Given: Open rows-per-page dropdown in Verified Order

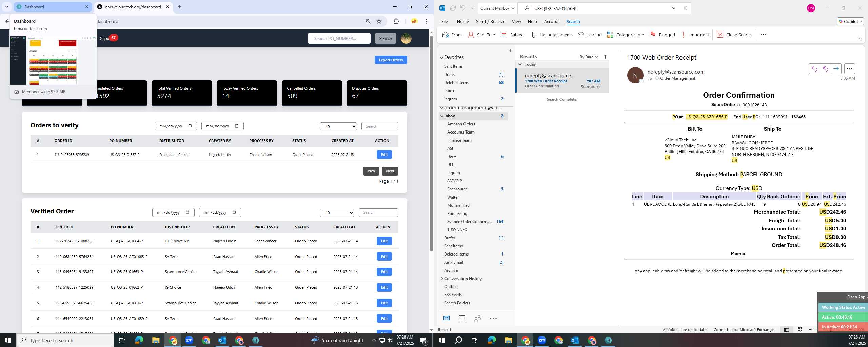Looking at the screenshot, I should coord(337,212).
